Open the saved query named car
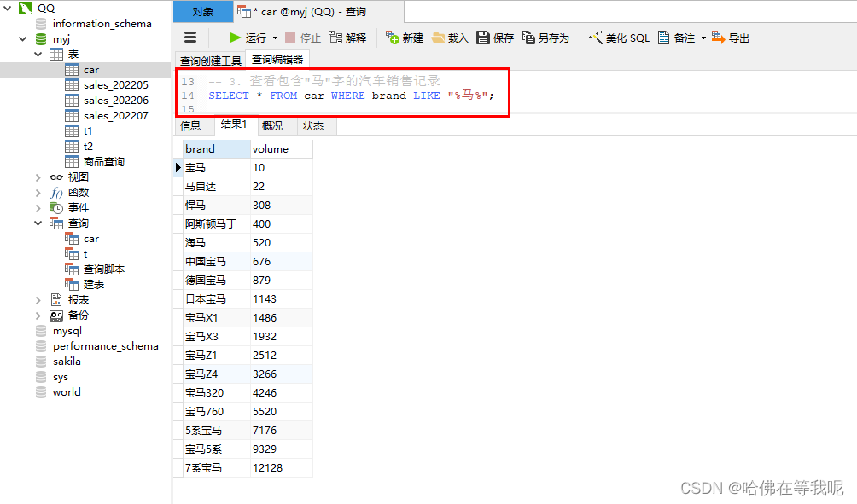This screenshot has width=857, height=504. 91,239
